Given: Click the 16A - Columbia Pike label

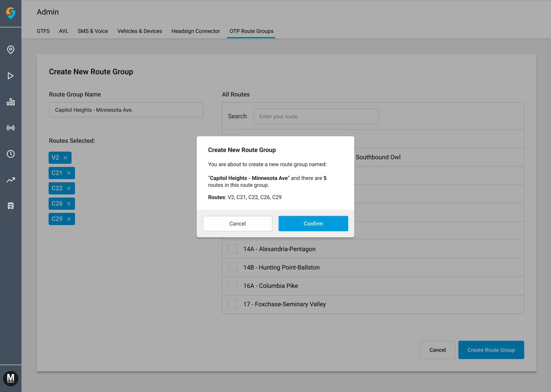Looking at the screenshot, I should pyautogui.click(x=271, y=285).
